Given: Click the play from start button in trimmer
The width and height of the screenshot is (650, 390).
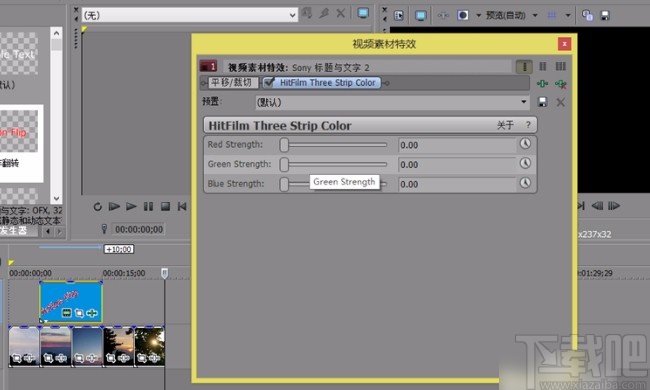Looking at the screenshot, I should 114,206.
